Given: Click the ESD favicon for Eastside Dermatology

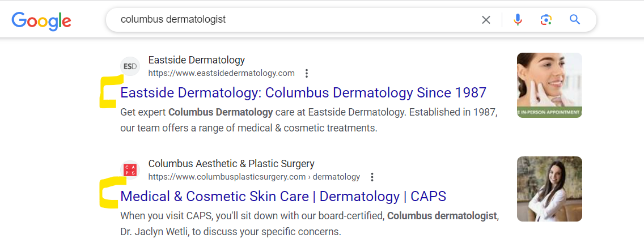Looking at the screenshot, I should click(130, 66).
